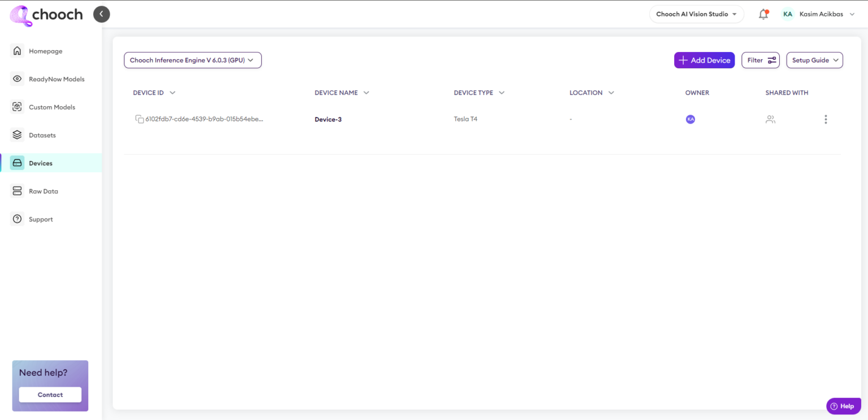Screen dimensions: 868x420
Task: Click the shared-with people icon for Device-3
Action: tap(770, 119)
